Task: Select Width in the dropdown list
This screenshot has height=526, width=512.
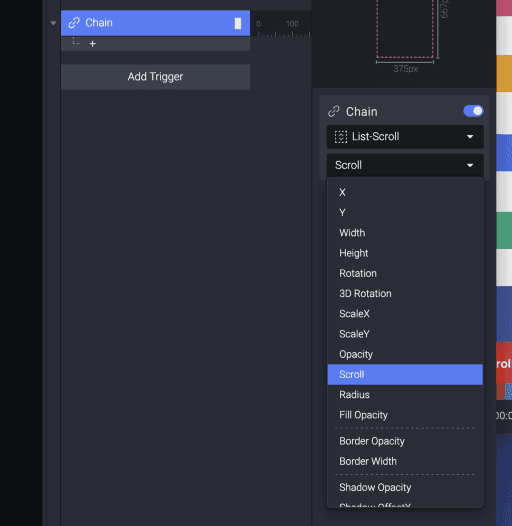Action: click(405, 233)
